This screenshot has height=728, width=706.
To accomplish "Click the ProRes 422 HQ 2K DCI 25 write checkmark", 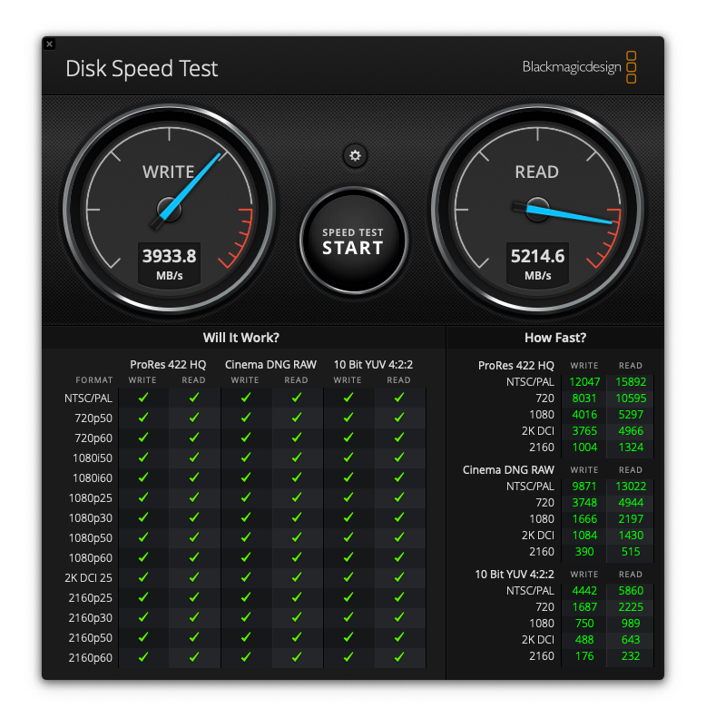I will (x=143, y=577).
